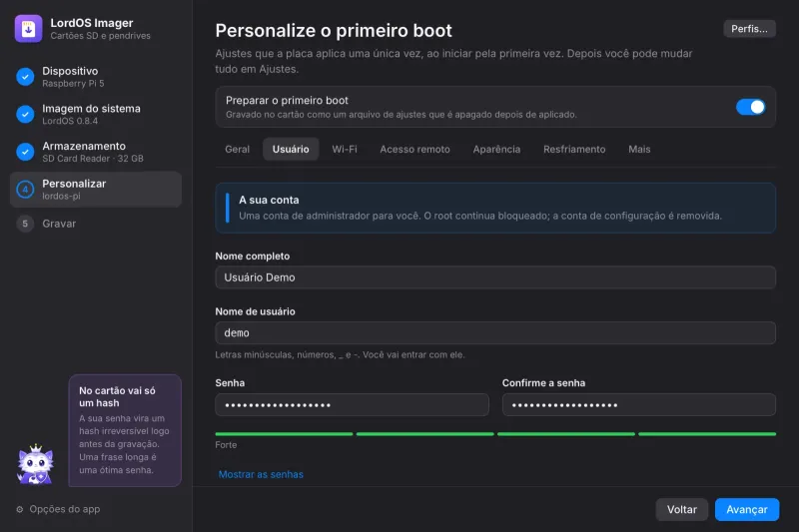Click the LordOS Imager app logo icon
This screenshot has width=799, height=532.
(x=29, y=29)
